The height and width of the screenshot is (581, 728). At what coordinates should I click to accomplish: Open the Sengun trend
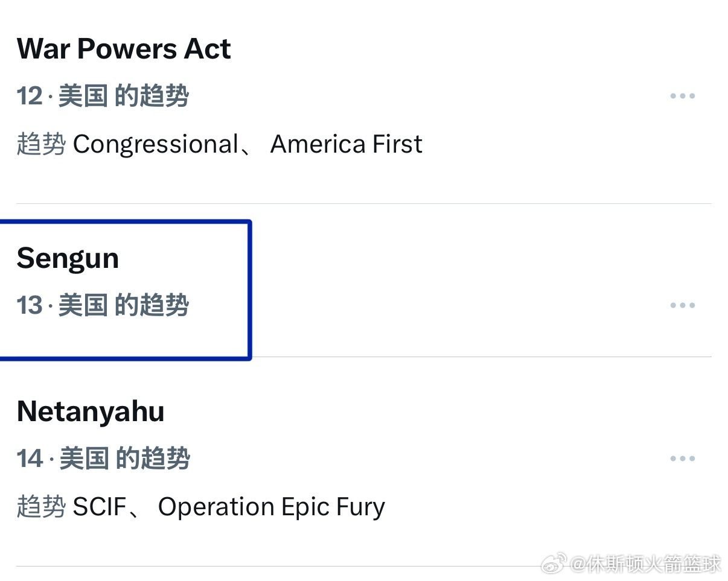(x=68, y=258)
